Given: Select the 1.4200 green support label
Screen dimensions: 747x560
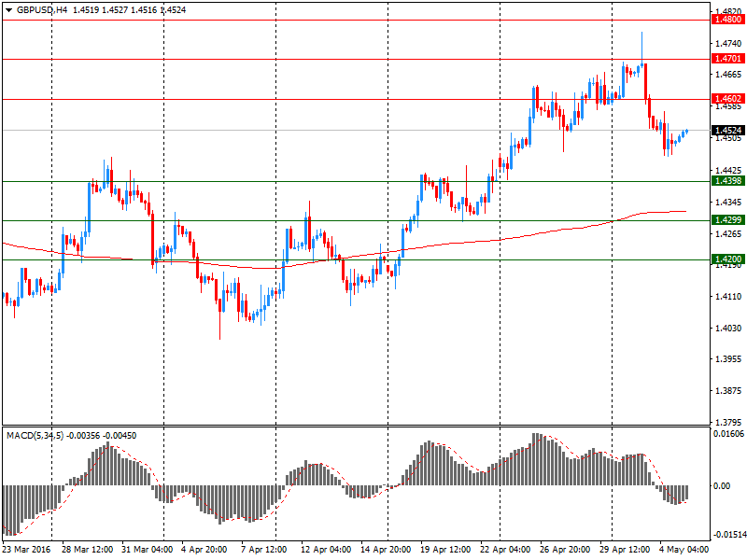Looking at the screenshot, I should pos(728,259).
